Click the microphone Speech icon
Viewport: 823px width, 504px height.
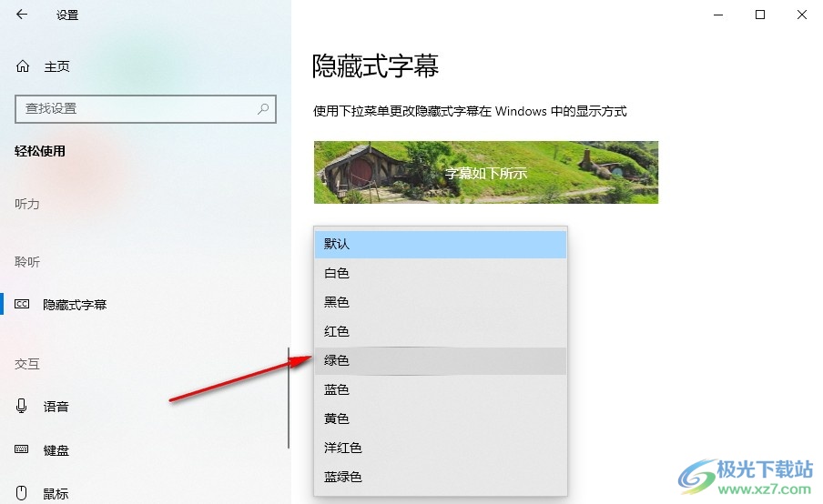click(22, 406)
